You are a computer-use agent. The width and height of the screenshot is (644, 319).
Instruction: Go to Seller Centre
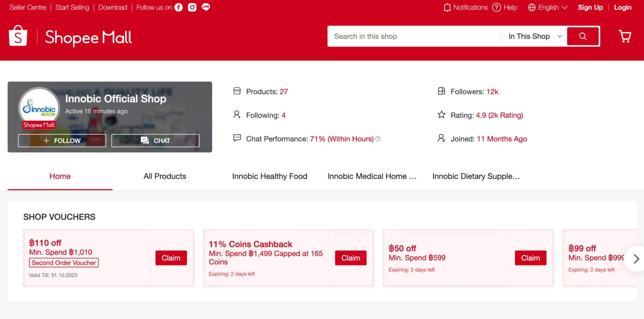28,7
